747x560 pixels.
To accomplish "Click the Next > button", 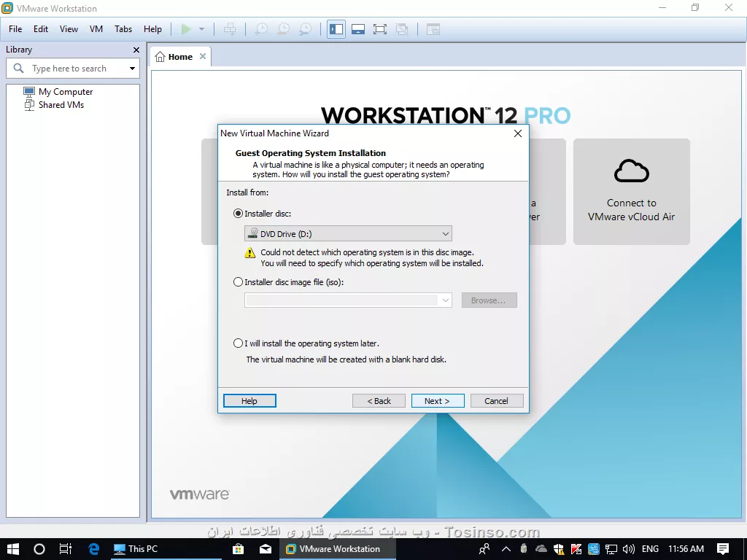I will pyautogui.click(x=438, y=401).
